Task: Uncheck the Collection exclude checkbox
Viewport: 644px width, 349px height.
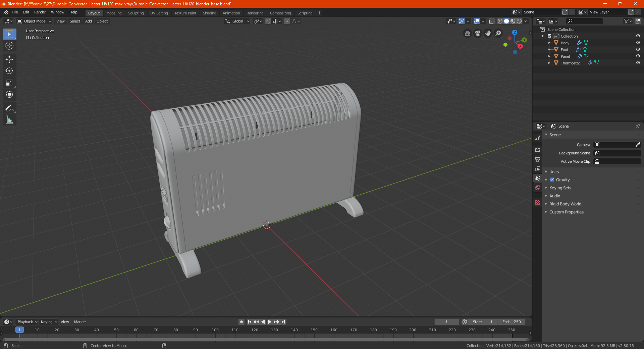Action: 549,36
